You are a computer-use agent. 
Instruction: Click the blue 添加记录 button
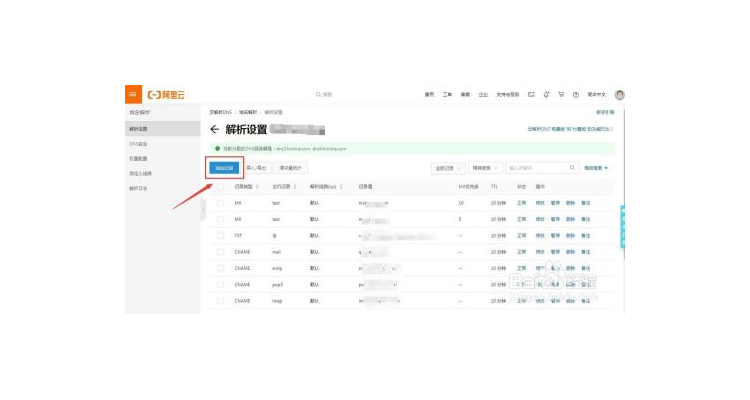point(224,168)
